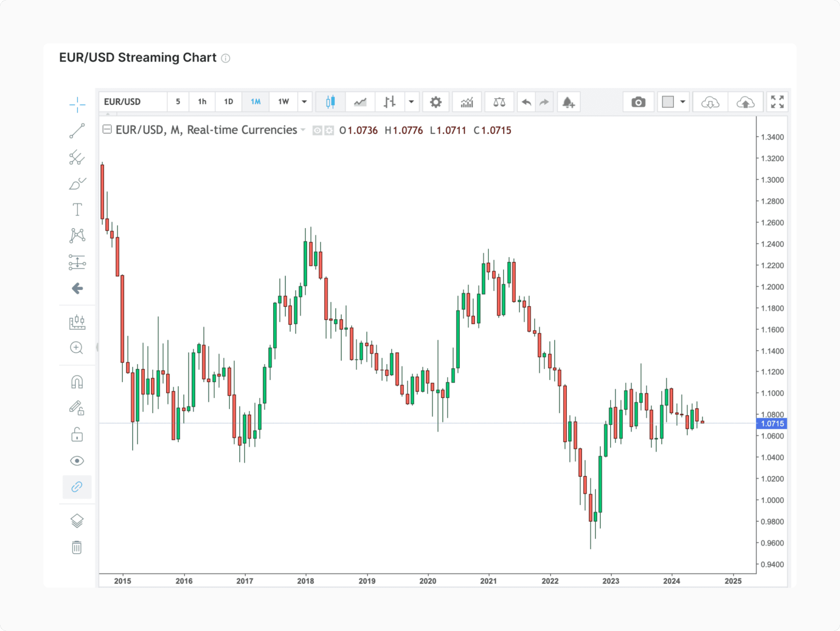Click the small toolbar collapse arrow under EUR/USD
Image resolution: width=840 pixels, height=631 pixels.
point(108,114)
